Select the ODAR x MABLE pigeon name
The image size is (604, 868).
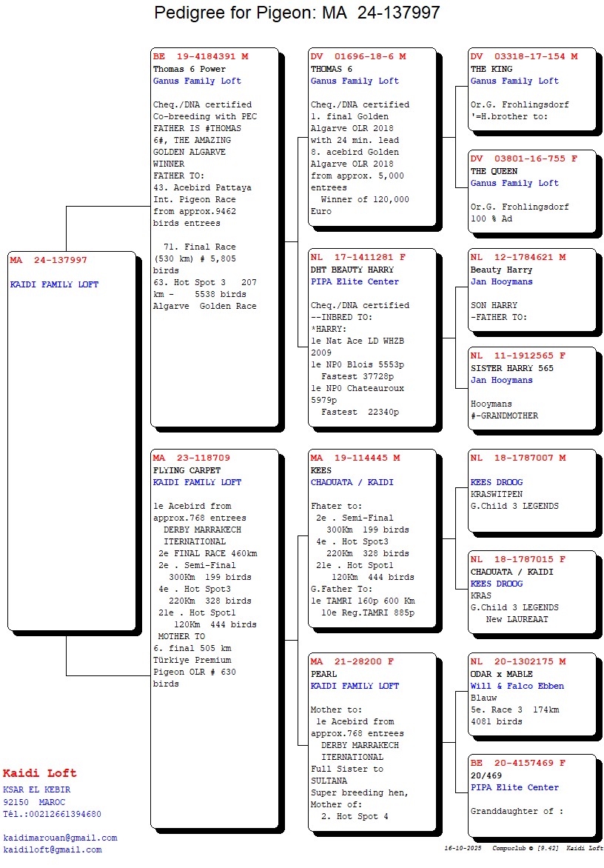coord(502,674)
